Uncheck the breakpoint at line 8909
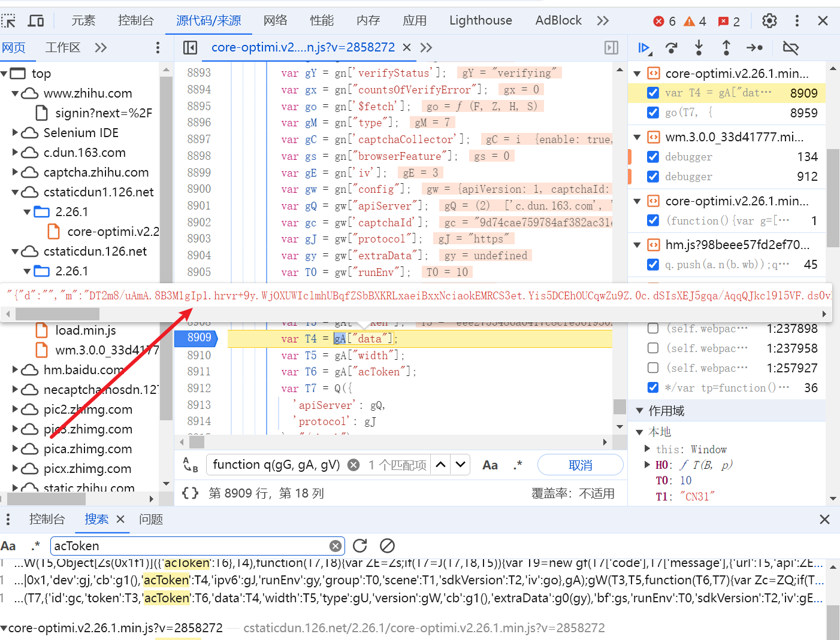Image resolution: width=840 pixels, height=640 pixels. (x=653, y=93)
